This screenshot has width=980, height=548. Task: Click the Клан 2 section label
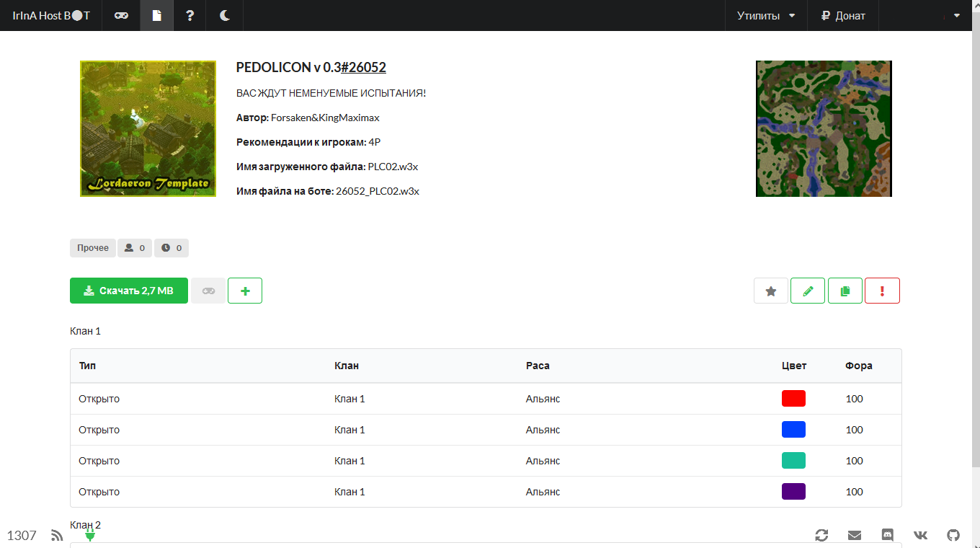(86, 524)
